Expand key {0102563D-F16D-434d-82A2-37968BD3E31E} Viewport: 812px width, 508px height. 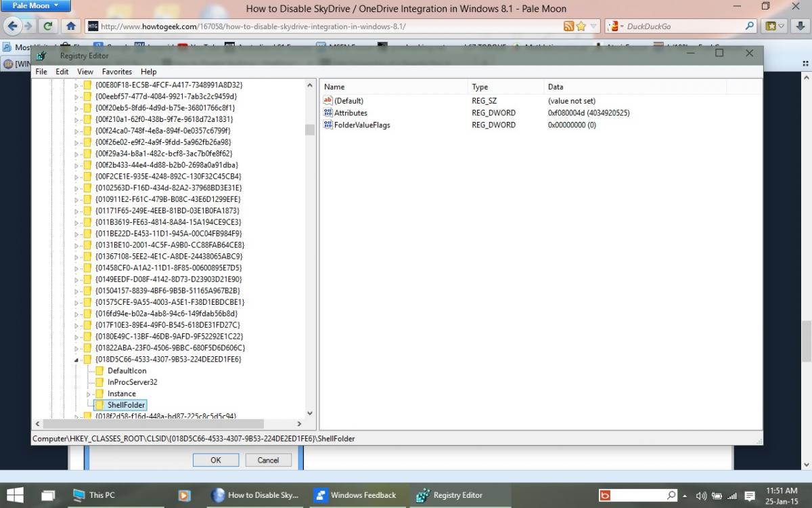76,188
